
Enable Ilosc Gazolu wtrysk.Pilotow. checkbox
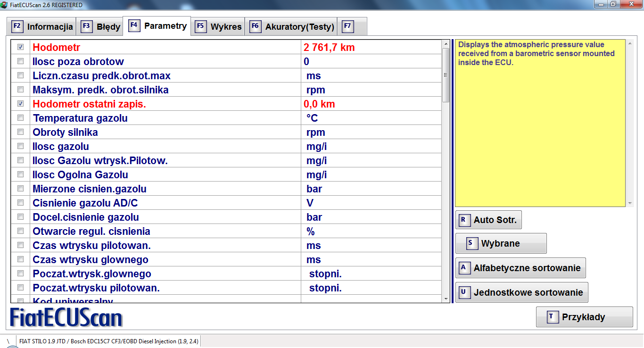pos(20,160)
